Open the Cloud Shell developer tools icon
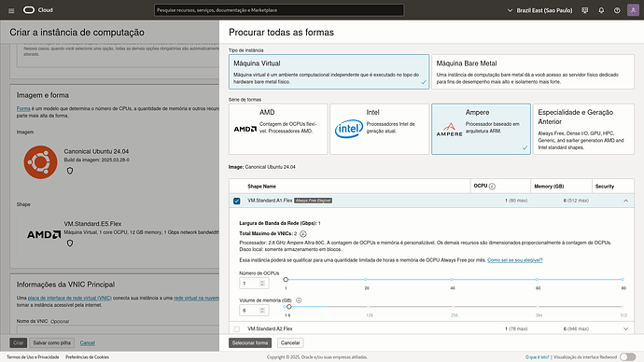 click(585, 10)
